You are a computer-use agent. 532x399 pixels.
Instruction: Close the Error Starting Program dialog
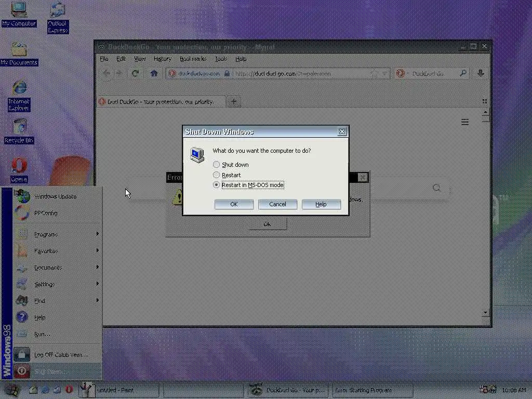pos(363,177)
